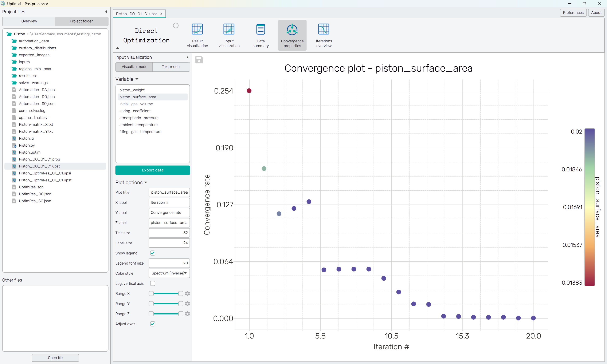Screen dimensions: 607x364
Task: Open the Preferences dialog
Action: pyautogui.click(x=573, y=12)
